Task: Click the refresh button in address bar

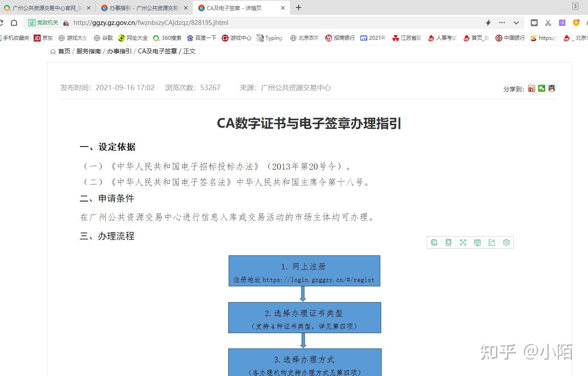Action: [x=1, y=23]
